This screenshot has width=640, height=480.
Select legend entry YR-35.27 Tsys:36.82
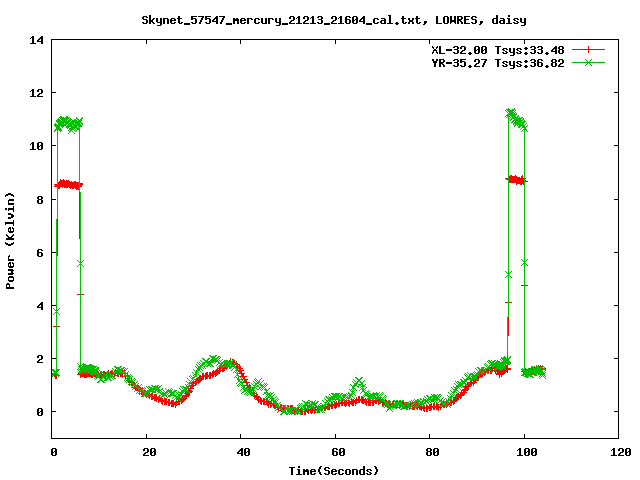tap(498, 63)
